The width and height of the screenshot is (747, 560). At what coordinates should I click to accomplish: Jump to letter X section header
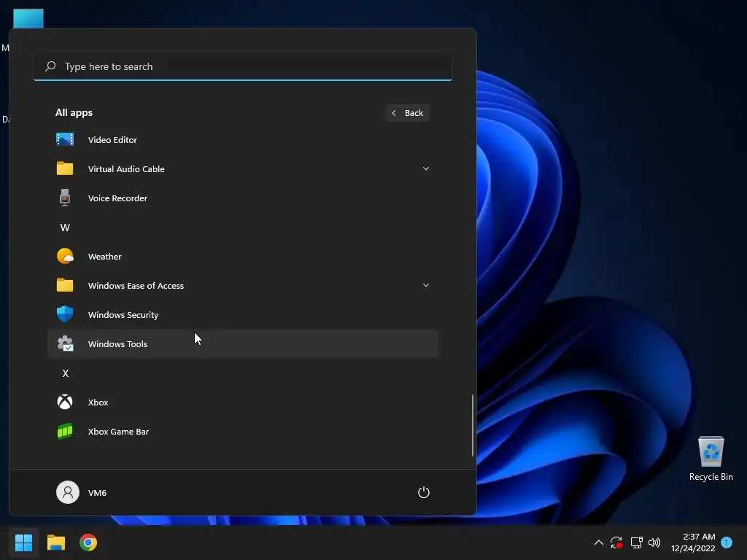(65, 373)
